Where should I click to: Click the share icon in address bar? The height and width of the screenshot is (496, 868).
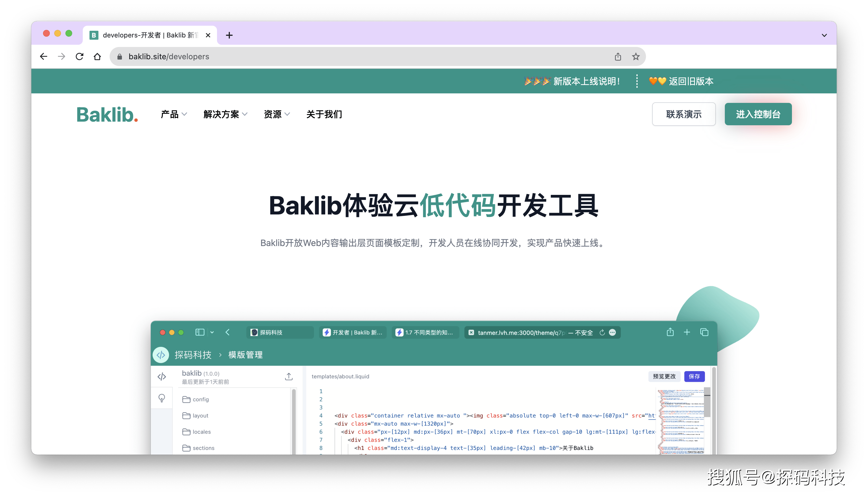coord(618,56)
